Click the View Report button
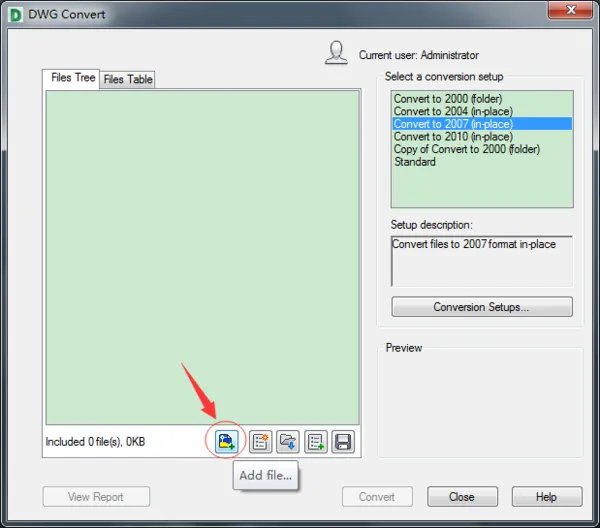600x528 pixels. pyautogui.click(x=96, y=497)
